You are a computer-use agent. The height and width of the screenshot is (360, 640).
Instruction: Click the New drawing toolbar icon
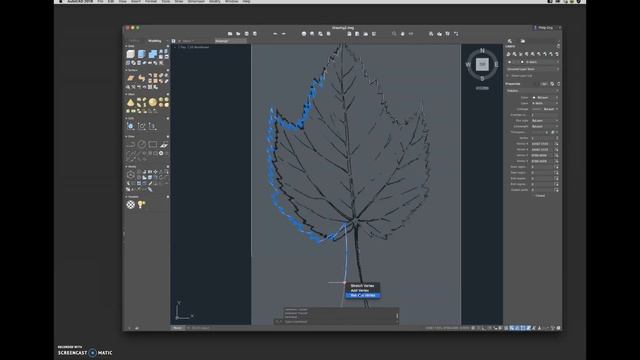tap(230, 34)
